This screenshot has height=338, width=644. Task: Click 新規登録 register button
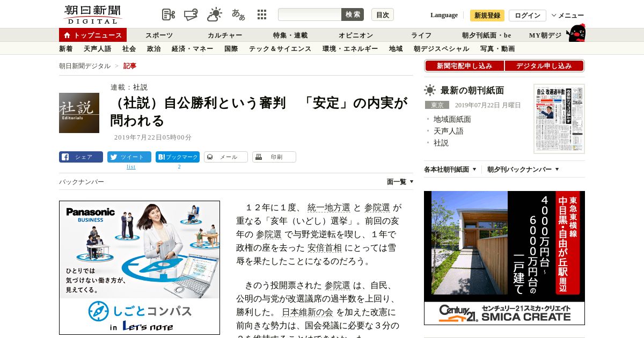487,16
